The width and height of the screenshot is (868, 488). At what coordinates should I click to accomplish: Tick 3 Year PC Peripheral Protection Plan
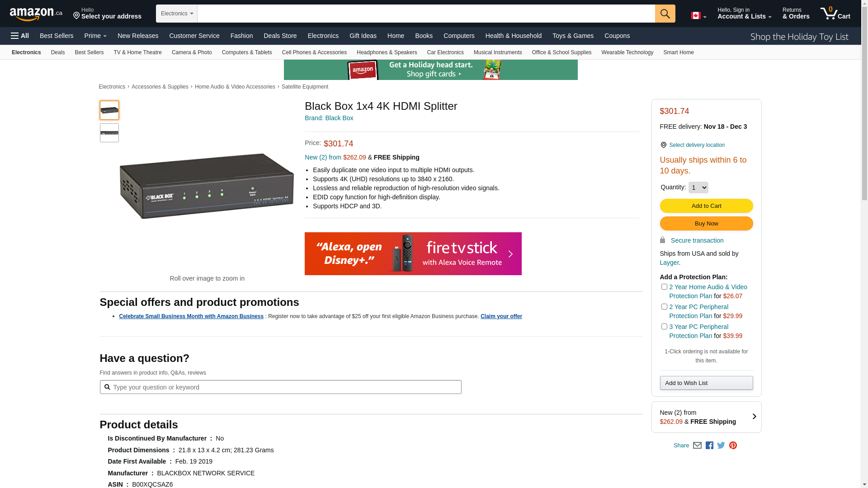pos(664,327)
